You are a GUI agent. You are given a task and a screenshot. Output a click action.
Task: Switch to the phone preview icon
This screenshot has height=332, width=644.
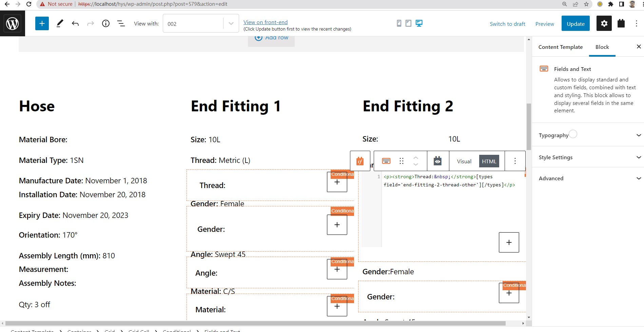click(x=399, y=23)
